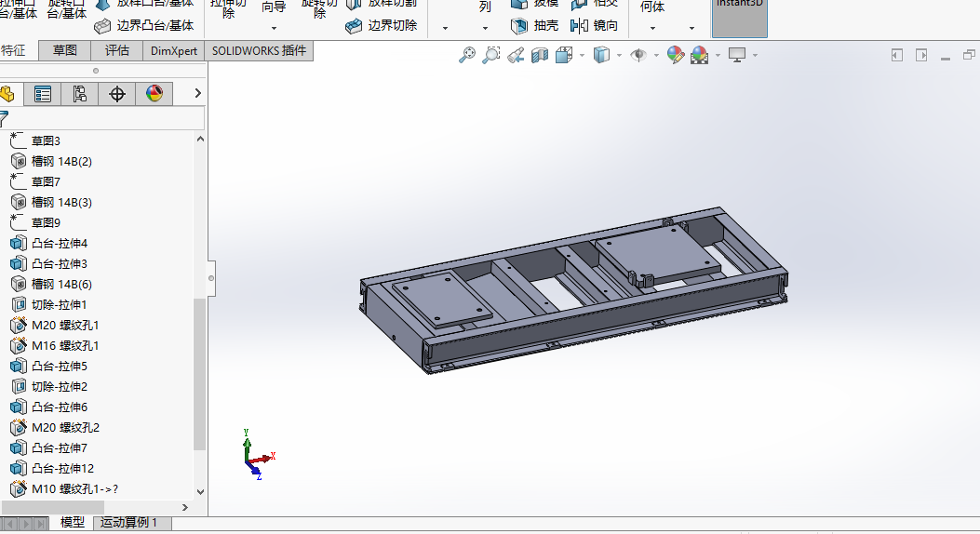980x534 pixels.
Task: Click the Zoom to Area magnifier icon
Action: 491,56
